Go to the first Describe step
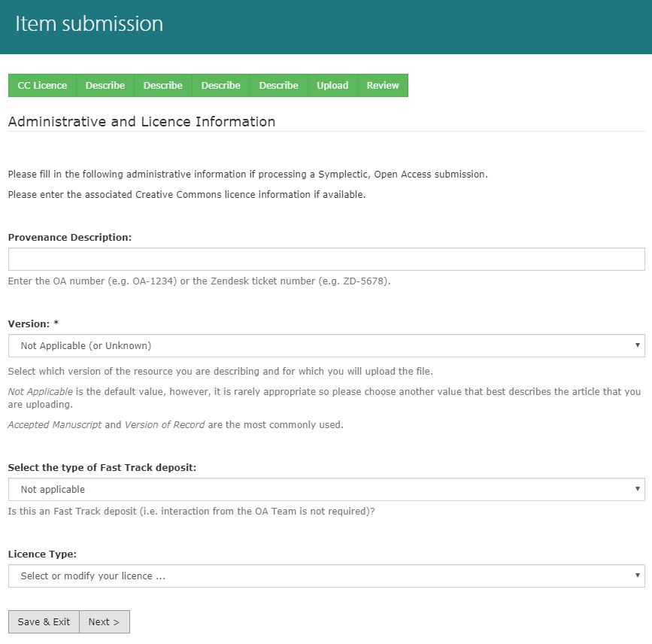 (x=105, y=86)
